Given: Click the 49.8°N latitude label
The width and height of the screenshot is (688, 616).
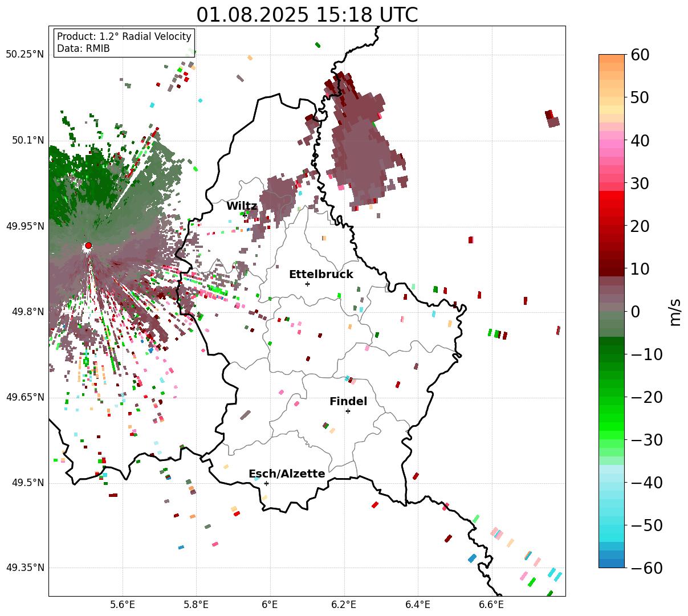Looking at the screenshot, I should (28, 312).
